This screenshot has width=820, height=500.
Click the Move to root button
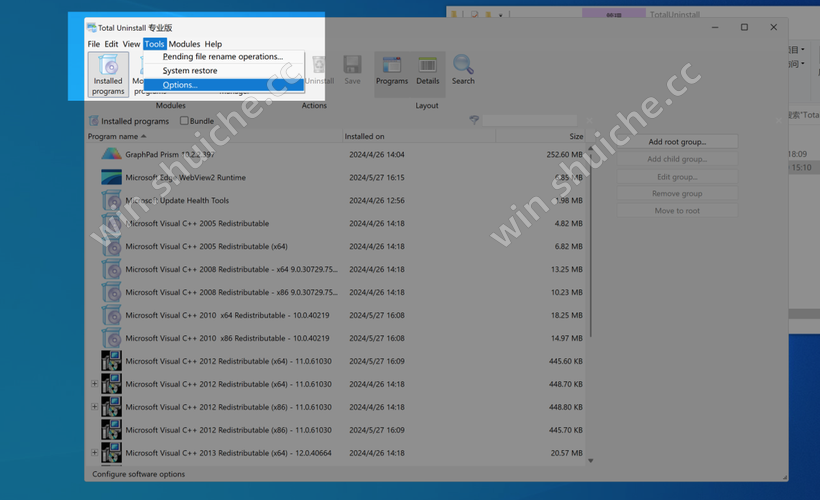677,211
